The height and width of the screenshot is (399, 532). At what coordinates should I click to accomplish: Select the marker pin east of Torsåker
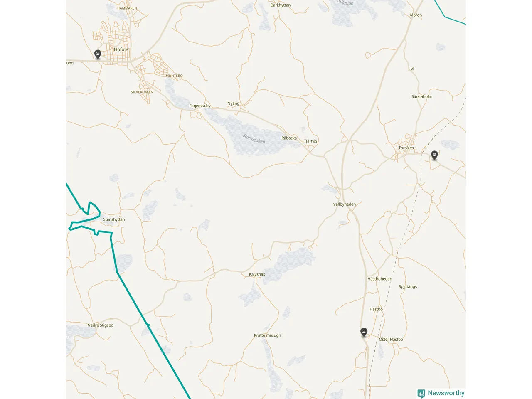pyautogui.click(x=434, y=155)
